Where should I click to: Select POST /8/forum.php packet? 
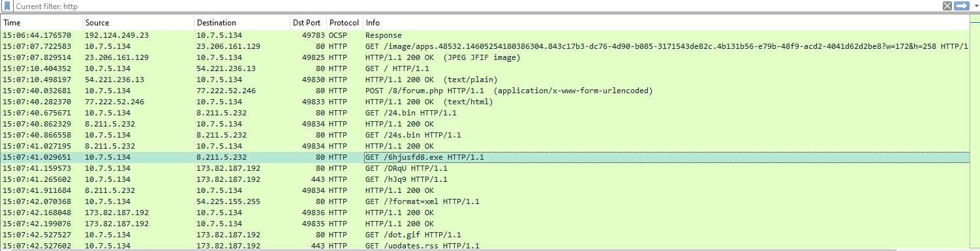[485, 91]
